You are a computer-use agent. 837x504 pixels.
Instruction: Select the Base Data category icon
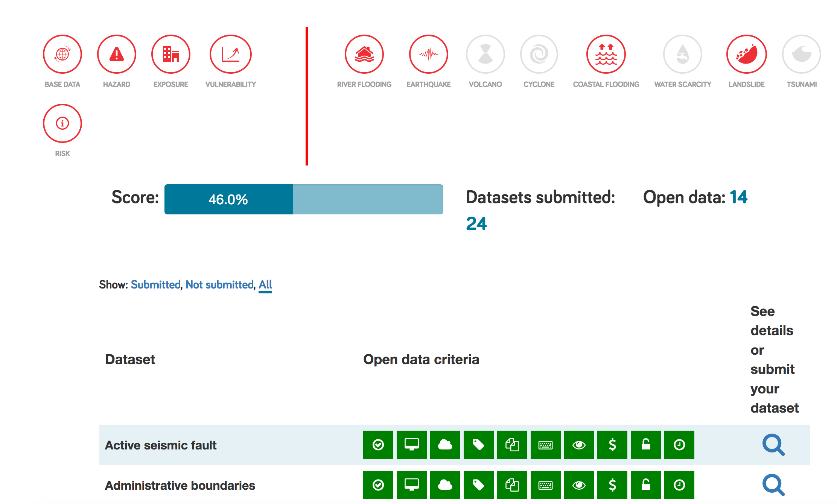coord(62,55)
